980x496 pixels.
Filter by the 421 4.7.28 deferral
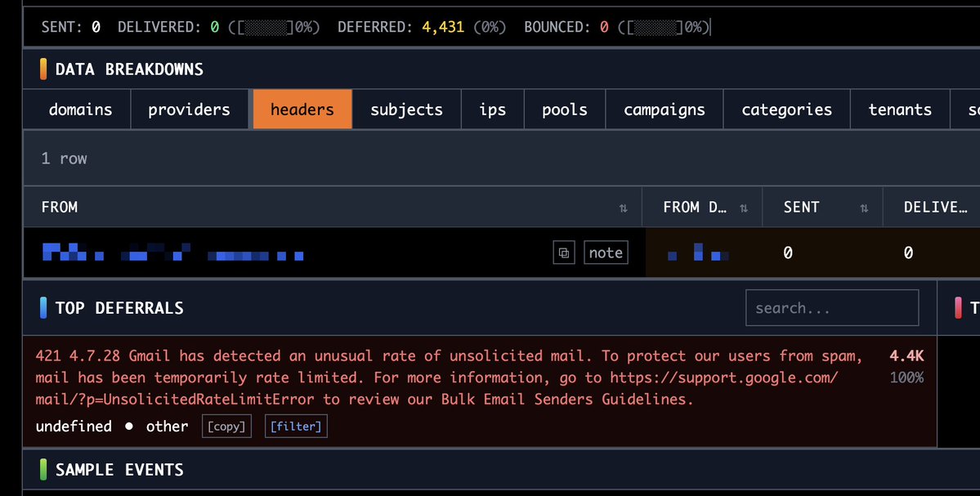tap(296, 426)
